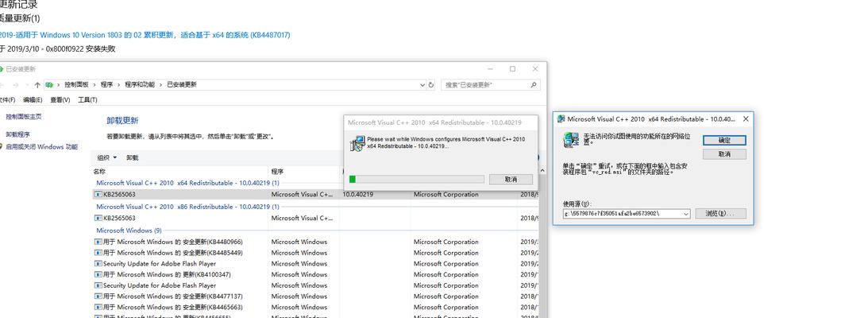The height and width of the screenshot is (318, 868).
Task: Click the 卸载更新 heading
Action: click(122, 120)
